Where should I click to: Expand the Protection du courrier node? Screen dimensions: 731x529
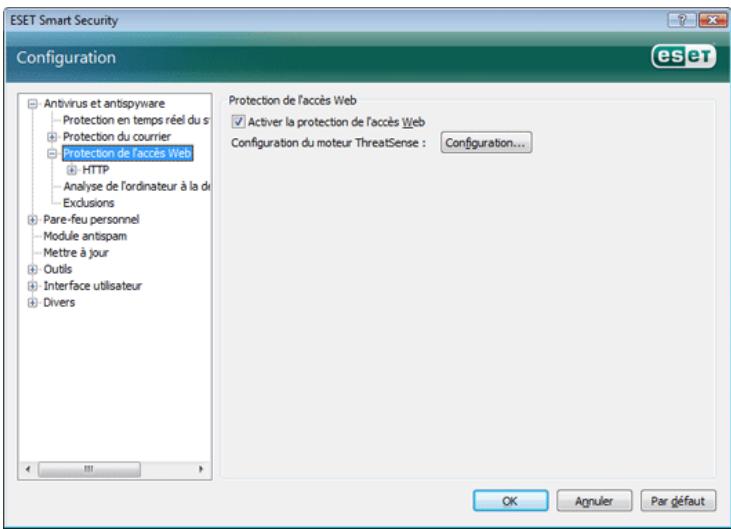click(52, 137)
